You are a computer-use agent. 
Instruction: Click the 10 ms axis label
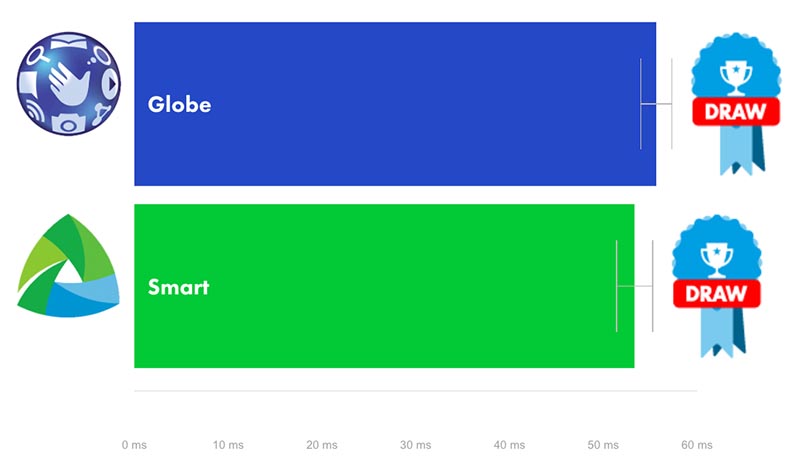228,445
